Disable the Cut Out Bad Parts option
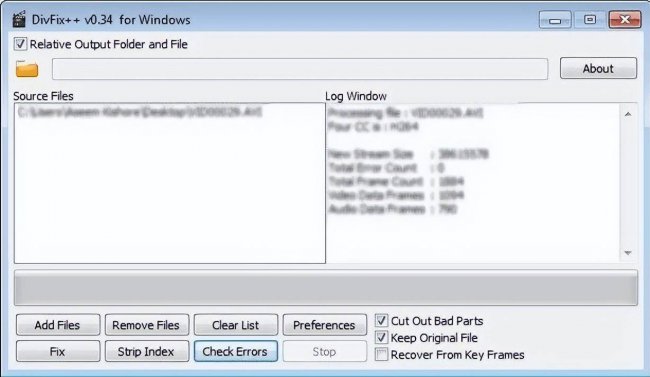The width and height of the screenshot is (650, 377). tap(381, 321)
